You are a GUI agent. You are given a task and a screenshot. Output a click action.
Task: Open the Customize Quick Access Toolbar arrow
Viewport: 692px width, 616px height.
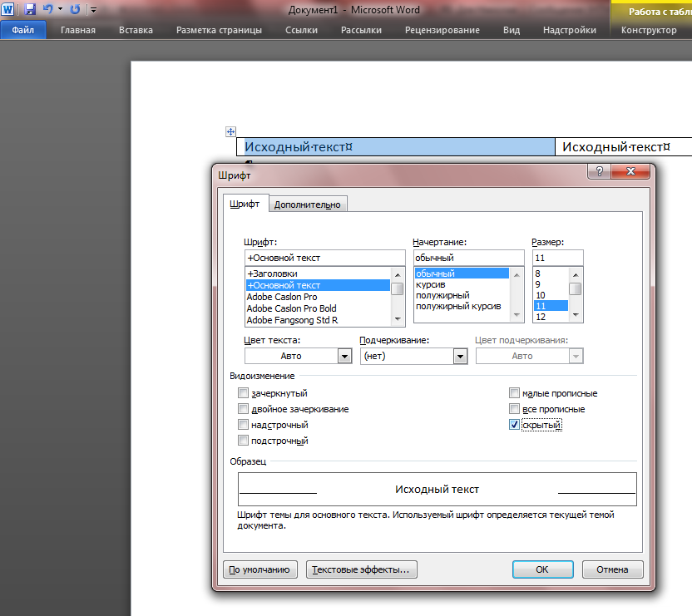tap(93, 11)
